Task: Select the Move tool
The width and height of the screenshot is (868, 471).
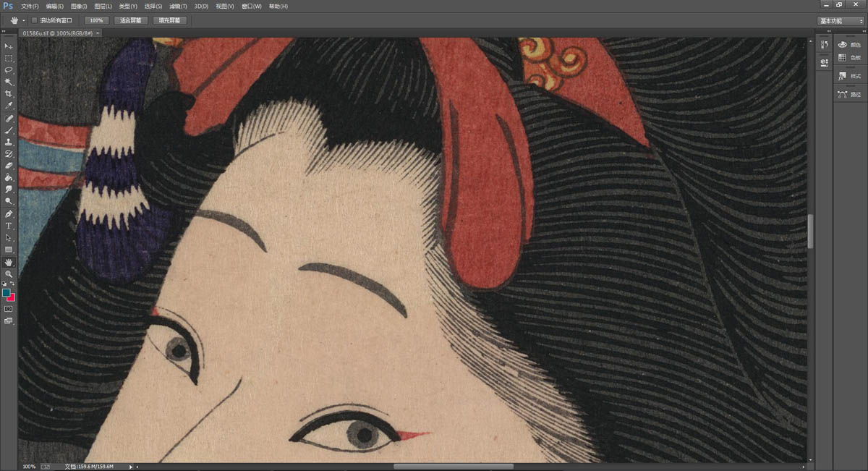Action: coord(9,46)
